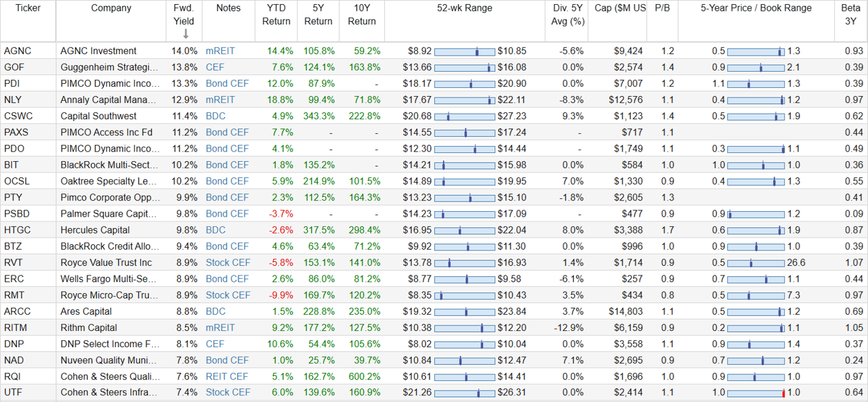The image size is (868, 402).
Task: Click the UTF price/book range bar
Action: coord(756,393)
